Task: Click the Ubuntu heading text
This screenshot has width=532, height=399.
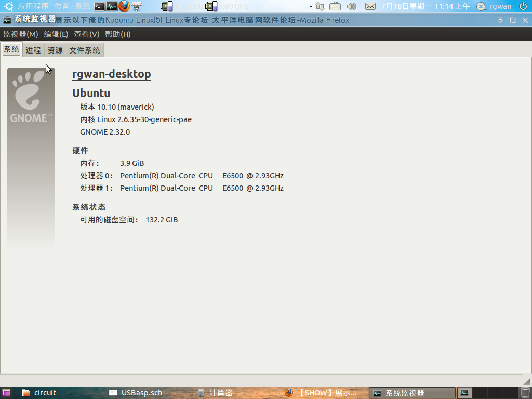Action: 91,93
